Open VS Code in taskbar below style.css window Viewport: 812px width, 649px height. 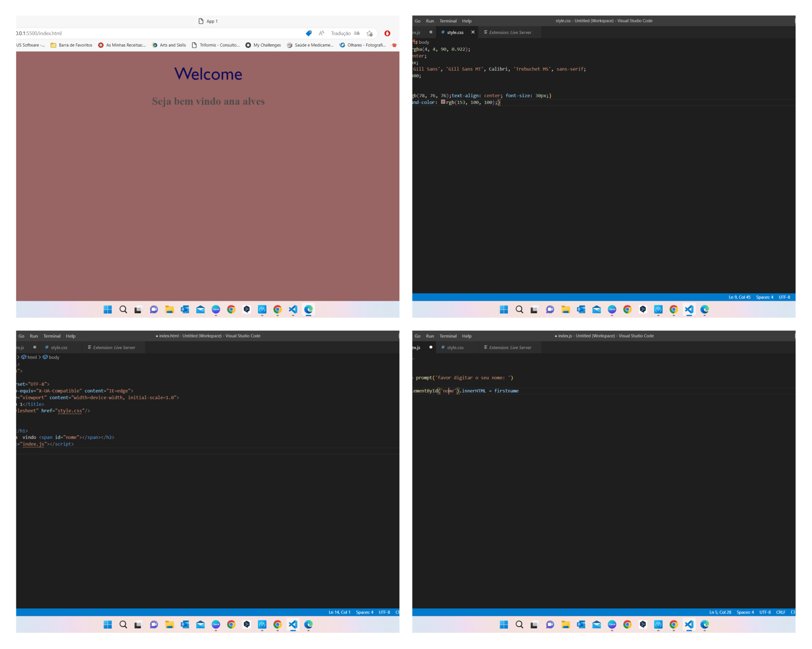(689, 310)
